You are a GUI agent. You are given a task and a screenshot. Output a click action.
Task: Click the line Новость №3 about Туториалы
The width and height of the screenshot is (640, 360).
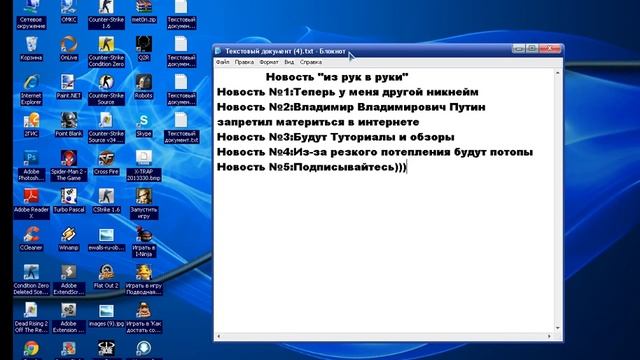click(336, 137)
